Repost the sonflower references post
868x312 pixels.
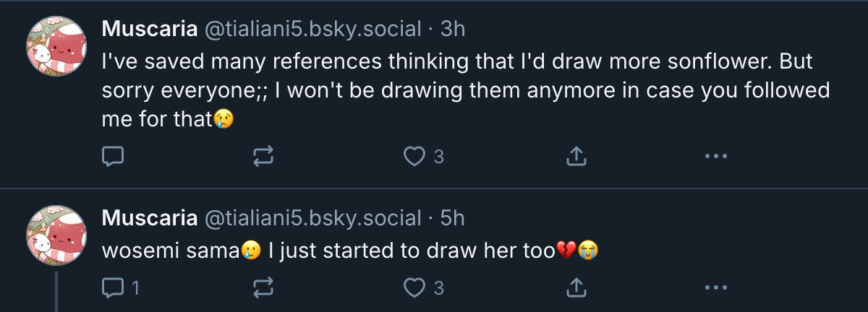point(263,155)
